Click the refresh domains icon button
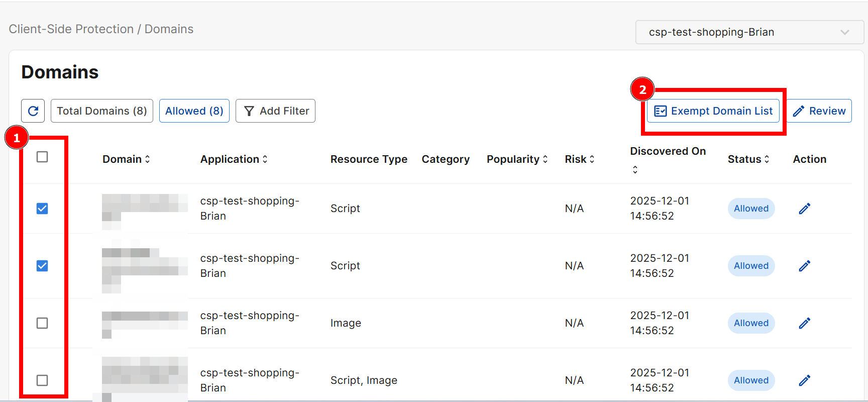The image size is (868, 402). pos(33,111)
